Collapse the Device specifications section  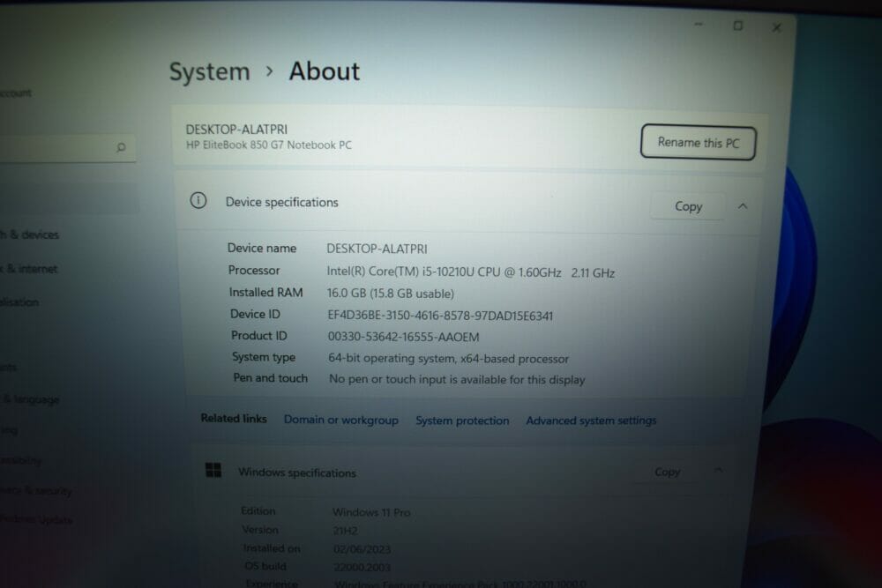pos(743,206)
